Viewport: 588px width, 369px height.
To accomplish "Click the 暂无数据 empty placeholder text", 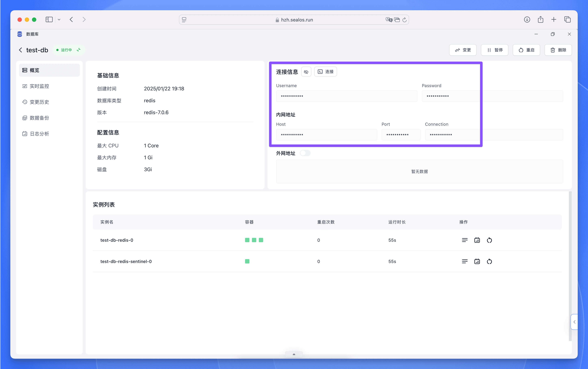I will (x=420, y=172).
